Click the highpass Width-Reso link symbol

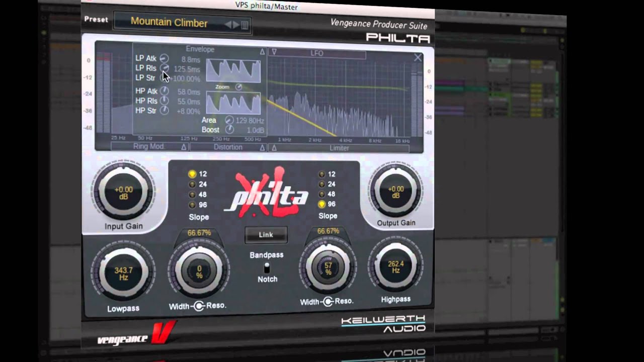pyautogui.click(x=328, y=301)
